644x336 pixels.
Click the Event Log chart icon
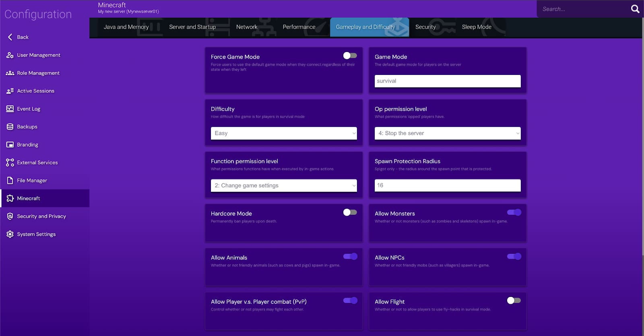point(10,109)
